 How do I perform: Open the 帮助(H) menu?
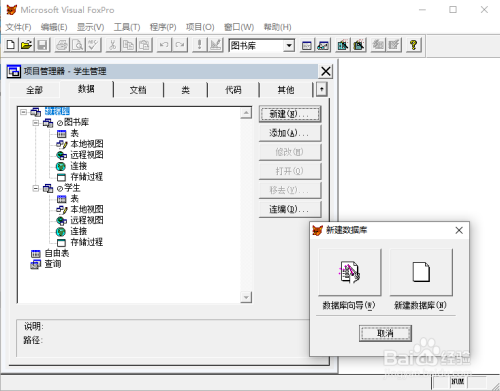click(277, 27)
